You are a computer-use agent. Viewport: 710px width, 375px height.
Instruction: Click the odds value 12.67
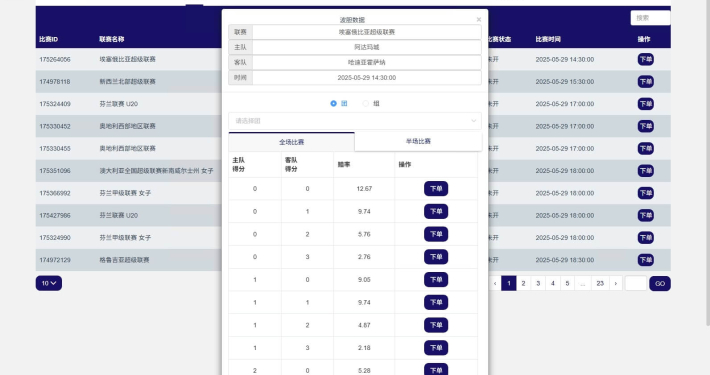[364, 188]
